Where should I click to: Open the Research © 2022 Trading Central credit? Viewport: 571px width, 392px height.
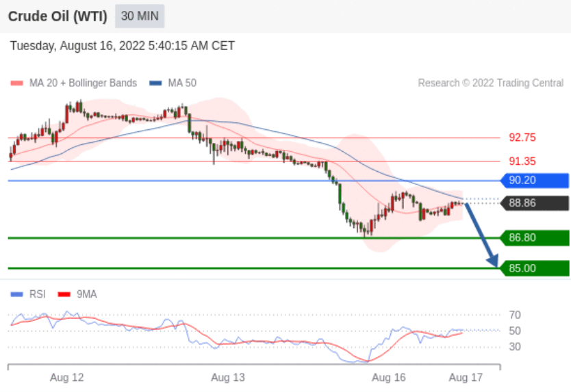pyautogui.click(x=490, y=83)
